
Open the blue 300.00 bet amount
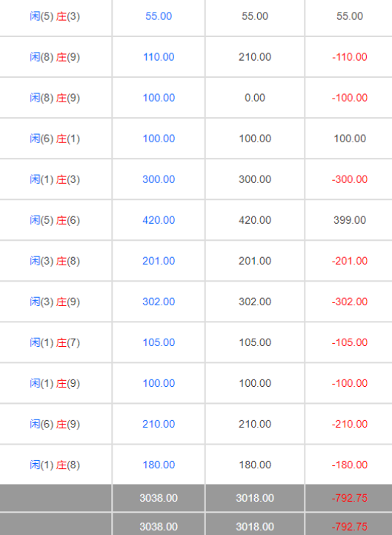click(159, 179)
